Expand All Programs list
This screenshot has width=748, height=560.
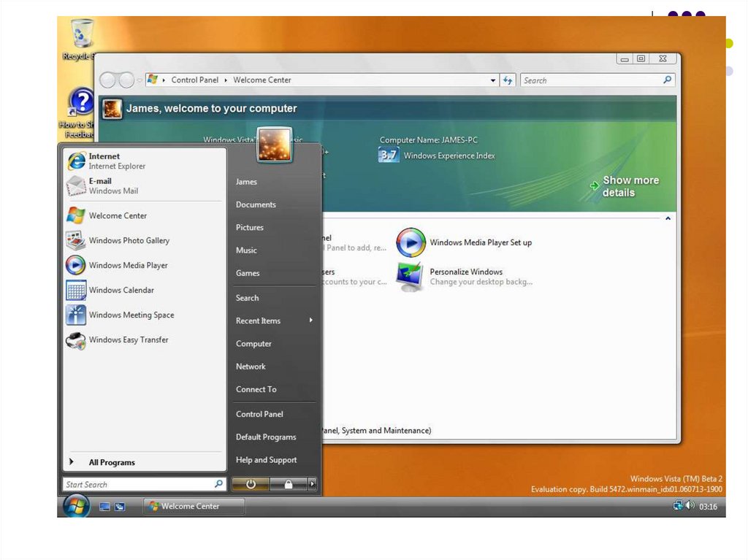click(x=145, y=461)
